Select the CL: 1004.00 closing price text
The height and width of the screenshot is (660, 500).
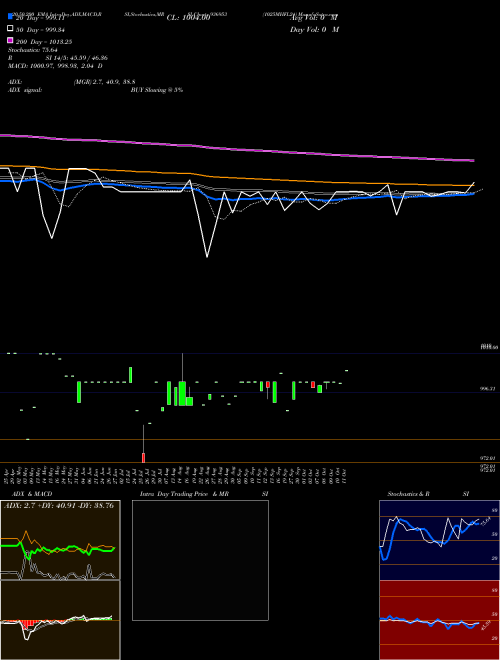[188, 18]
